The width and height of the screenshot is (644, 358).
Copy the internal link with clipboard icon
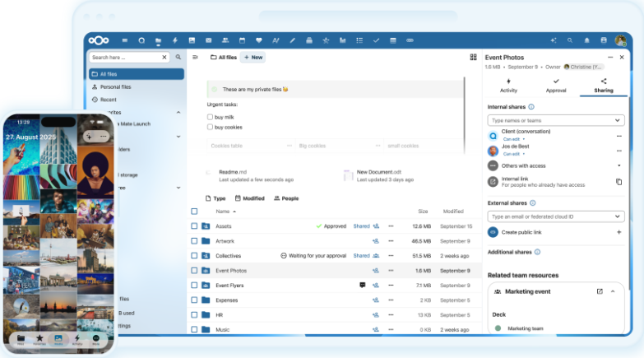[x=619, y=182]
